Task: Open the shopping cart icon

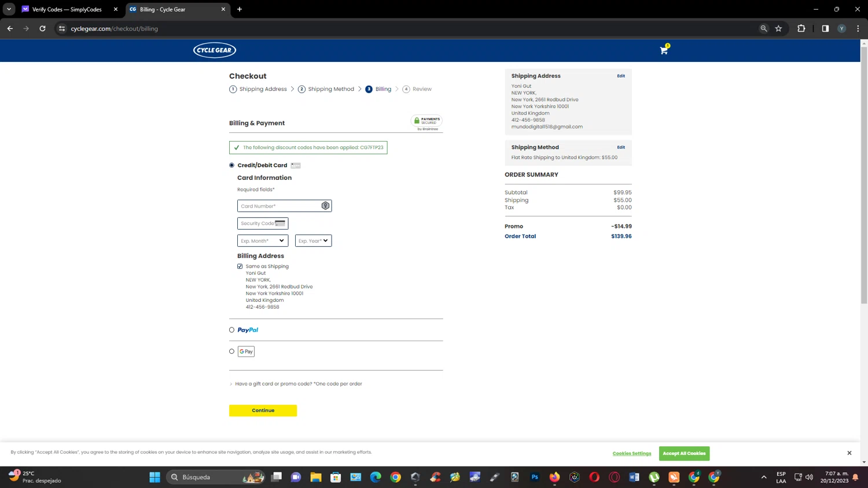Action: click(x=664, y=50)
